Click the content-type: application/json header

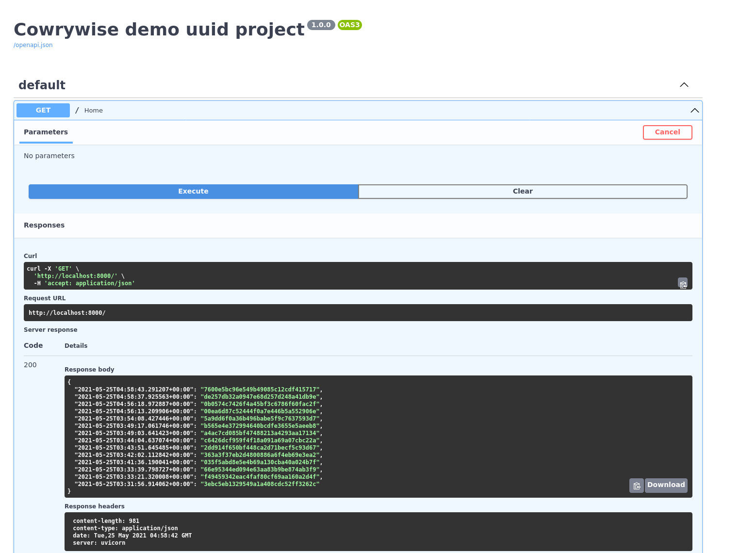click(x=125, y=528)
